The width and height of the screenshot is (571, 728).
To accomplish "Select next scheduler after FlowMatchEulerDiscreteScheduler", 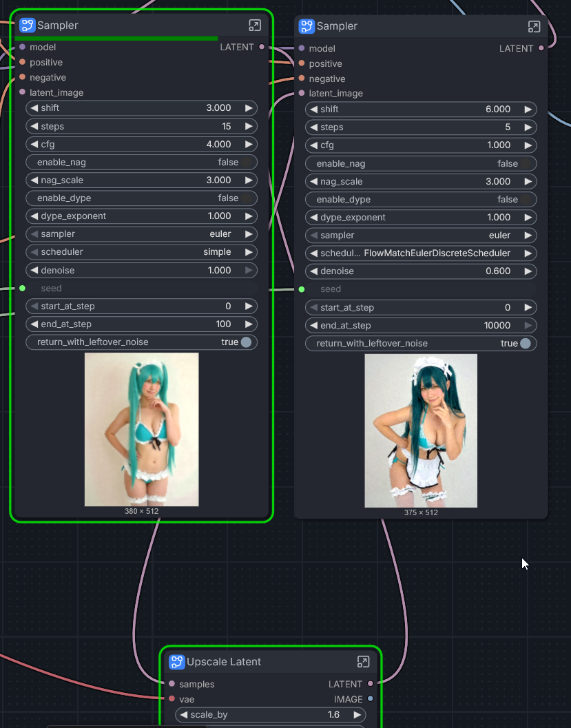I will 528,253.
